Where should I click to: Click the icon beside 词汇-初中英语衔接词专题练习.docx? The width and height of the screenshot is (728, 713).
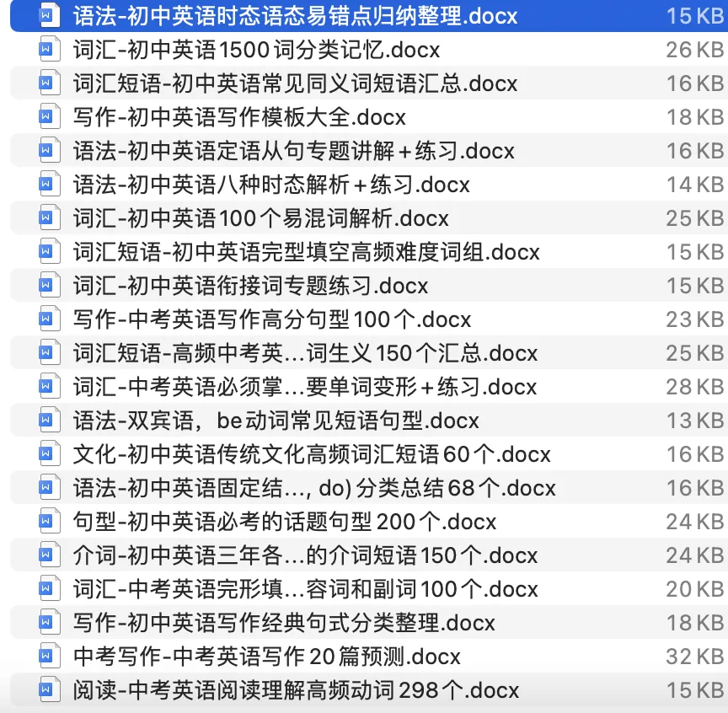49,285
